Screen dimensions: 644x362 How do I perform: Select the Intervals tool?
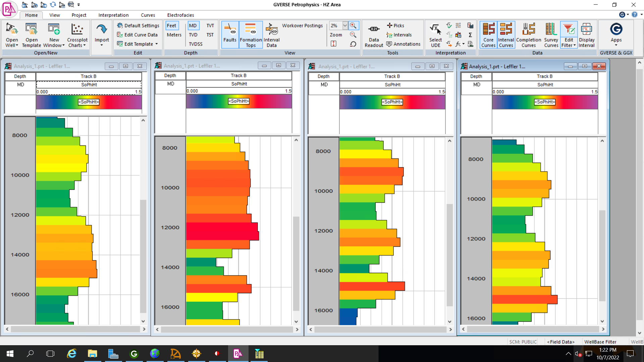pyautogui.click(x=399, y=35)
